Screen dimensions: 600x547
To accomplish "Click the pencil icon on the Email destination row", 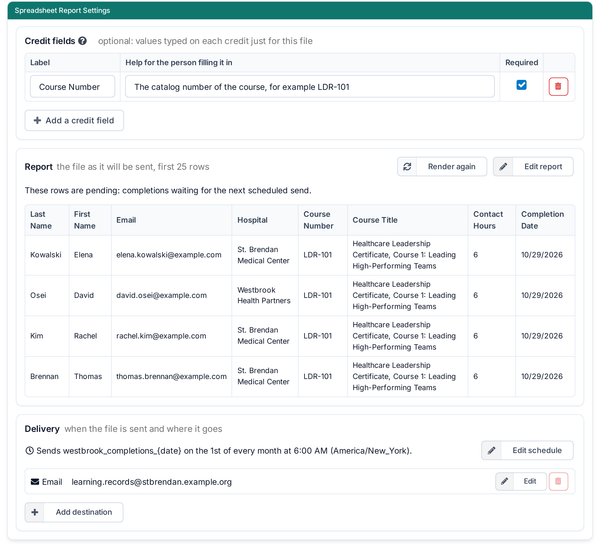I will point(505,481).
